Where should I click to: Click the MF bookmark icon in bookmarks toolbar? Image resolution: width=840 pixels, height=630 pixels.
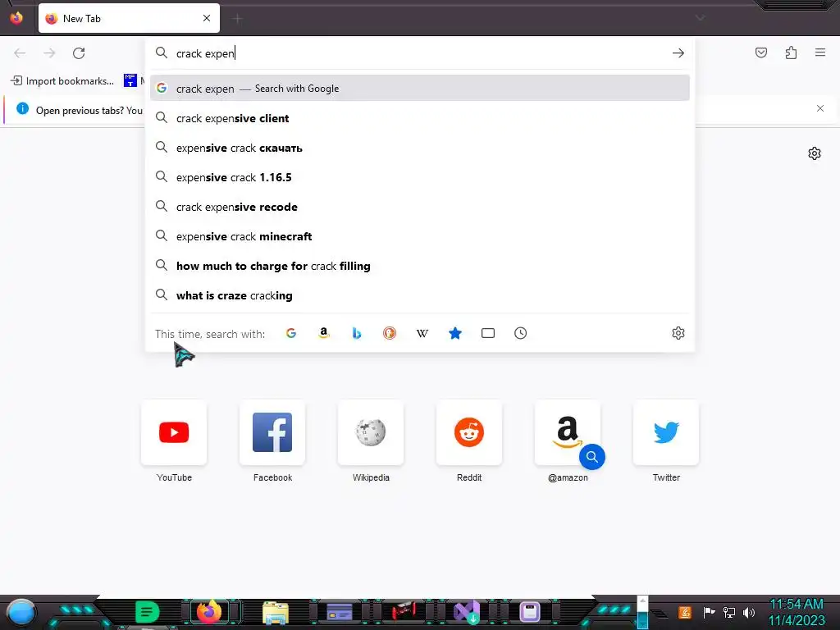click(130, 80)
